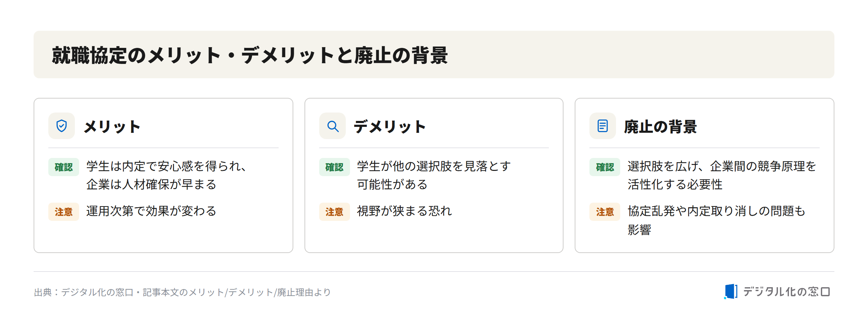Click the 注意 badge in the 廃止の背景 card
868x332 pixels.
[605, 212]
